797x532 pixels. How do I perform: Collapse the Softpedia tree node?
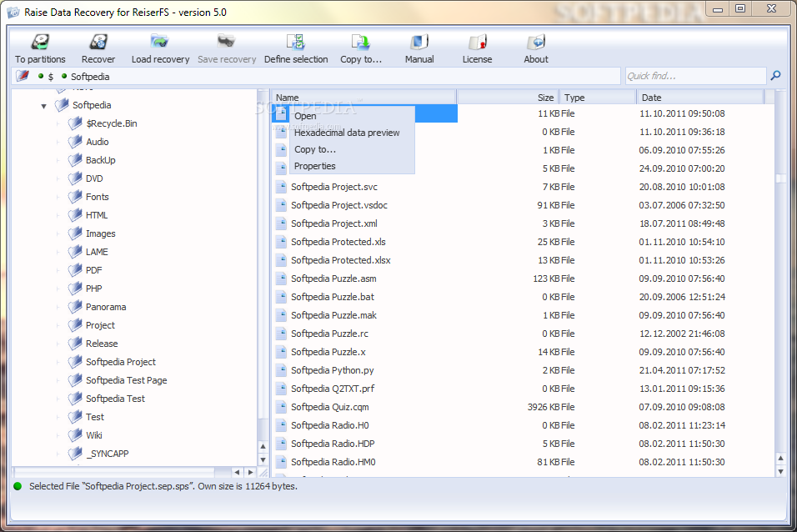coord(43,106)
